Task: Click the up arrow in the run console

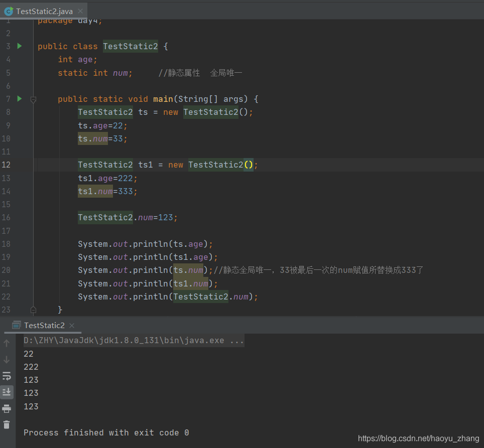Action: [x=7, y=343]
